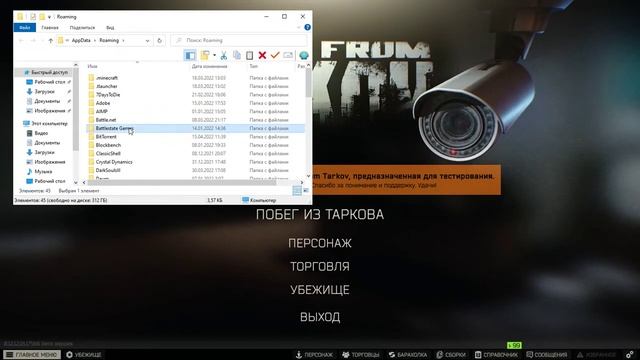The image size is (640, 360).
Task: Select the Adobe folder
Action: 103,103
